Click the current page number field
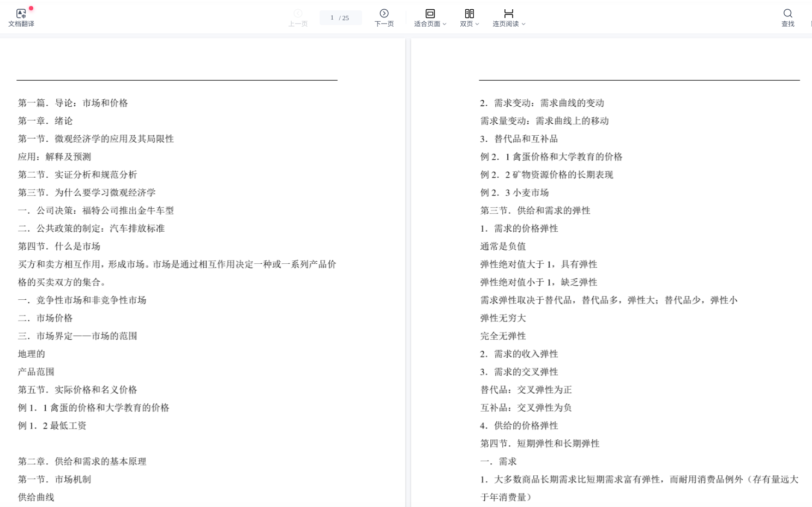The image size is (812, 507). [x=332, y=18]
